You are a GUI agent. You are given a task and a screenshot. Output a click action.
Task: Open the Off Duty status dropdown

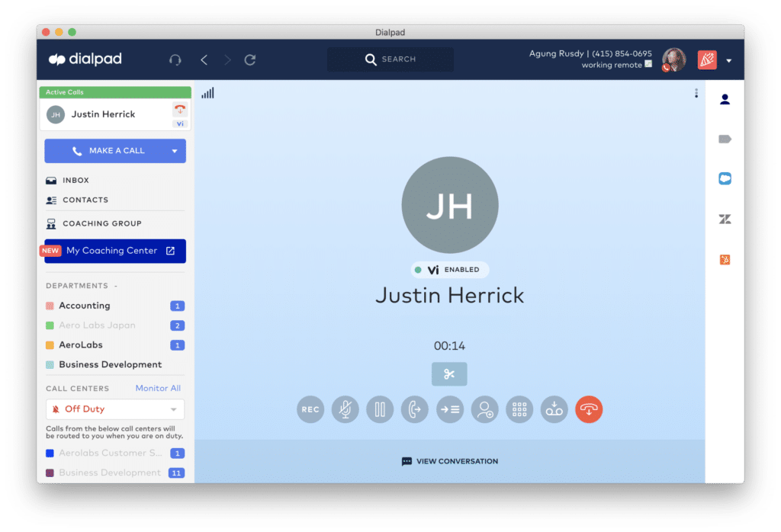115,409
